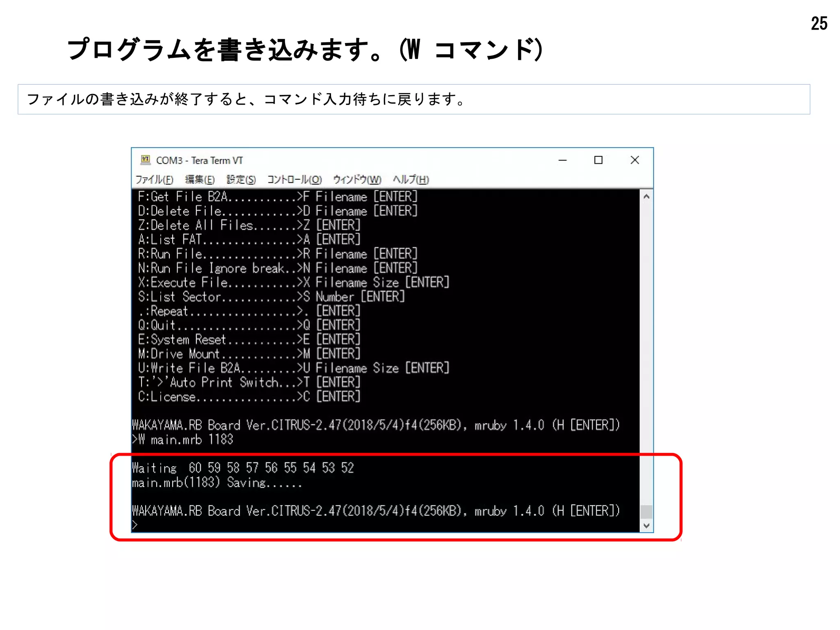The width and height of the screenshot is (840, 630).
Task: Click the '.:Repeat' line
Action: pos(249,311)
